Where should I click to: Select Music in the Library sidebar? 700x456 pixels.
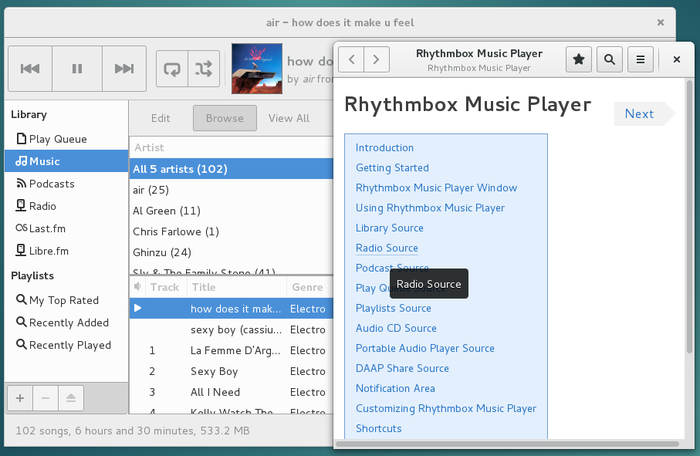[x=66, y=161]
